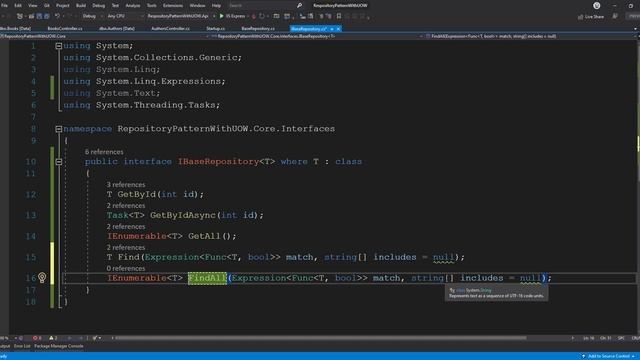Screen dimensions: 640x360
Task: Open the Package Manager Console tab
Action: 59,346
